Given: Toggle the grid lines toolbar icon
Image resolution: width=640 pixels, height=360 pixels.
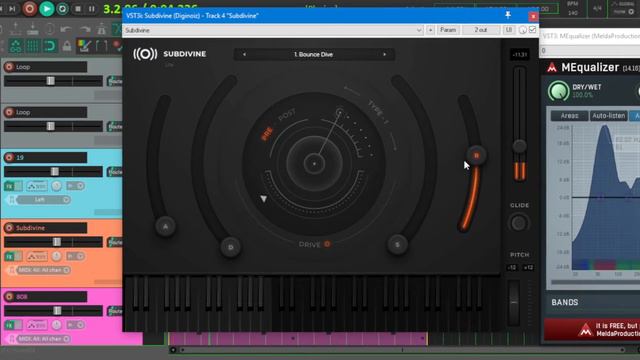Looking at the screenshot, I should click(x=33, y=46).
